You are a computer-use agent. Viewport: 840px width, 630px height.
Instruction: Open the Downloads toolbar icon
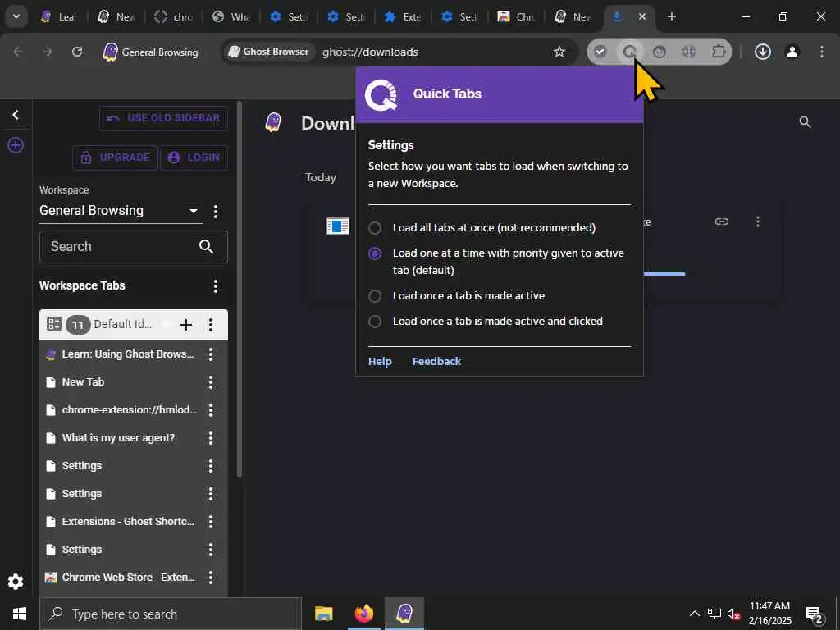[x=762, y=52]
